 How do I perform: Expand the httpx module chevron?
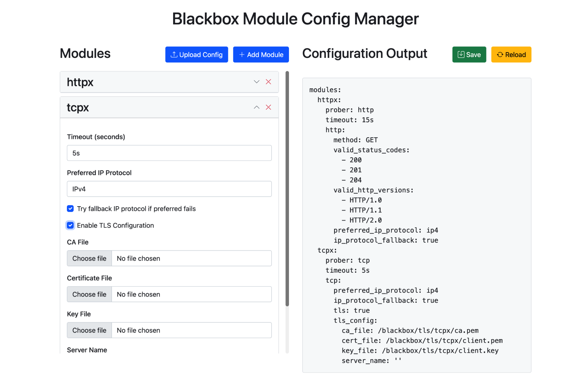point(256,82)
